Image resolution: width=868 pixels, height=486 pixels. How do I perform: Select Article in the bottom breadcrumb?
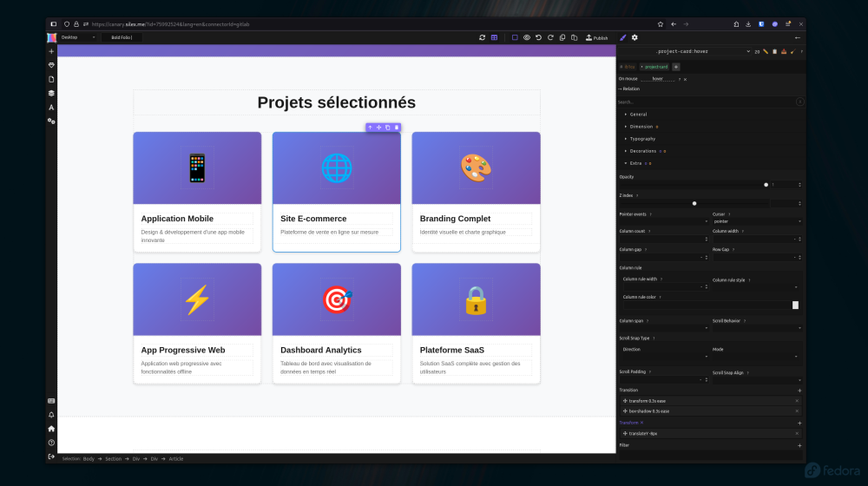(176, 458)
